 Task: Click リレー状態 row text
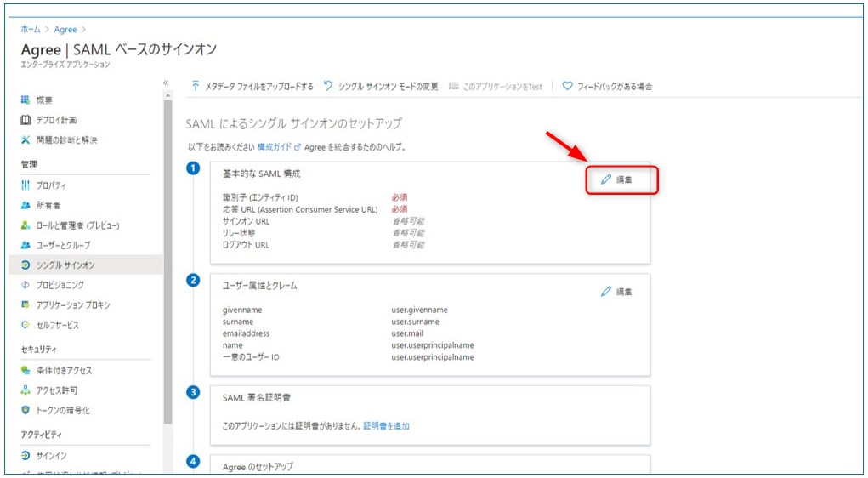click(x=239, y=233)
